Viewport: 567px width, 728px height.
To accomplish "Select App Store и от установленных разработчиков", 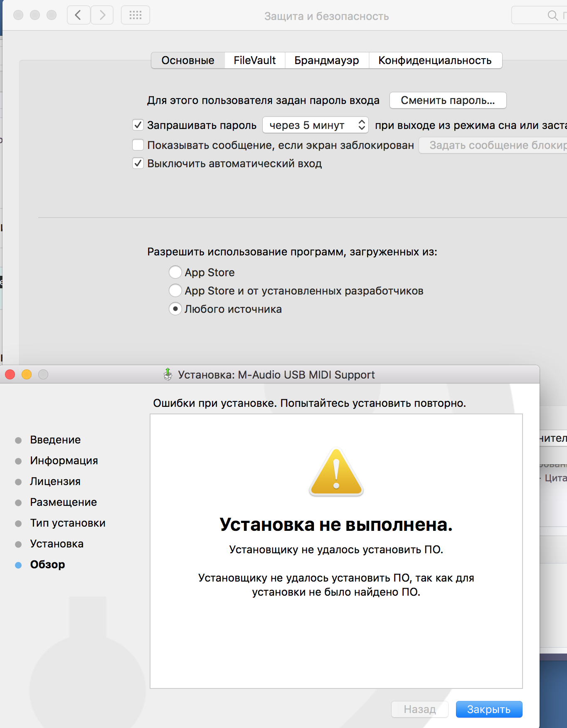I will tap(175, 290).
